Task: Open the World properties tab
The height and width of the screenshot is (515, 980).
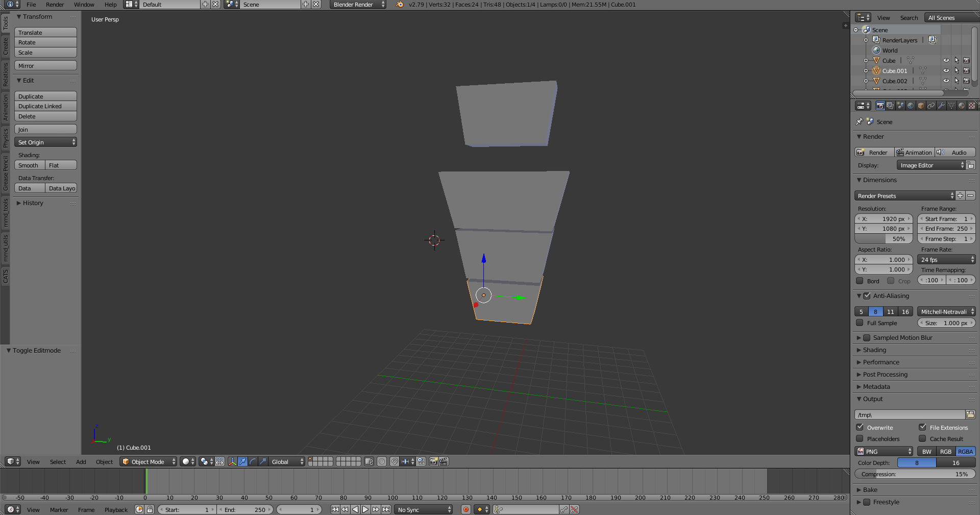Action: coord(911,106)
